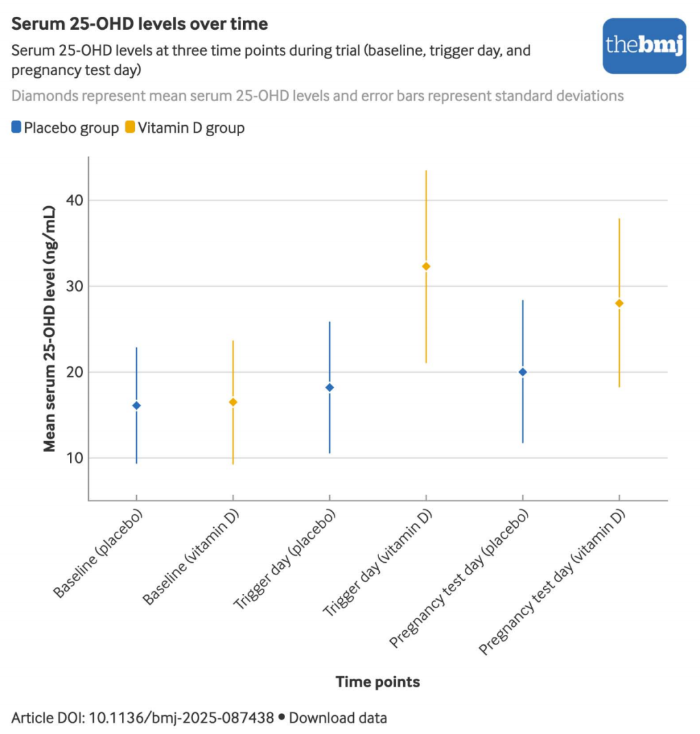Image resolution: width=700 pixels, height=734 pixels.
Task: Select the Pregnancy test day placebo diamond
Action: coord(522,372)
